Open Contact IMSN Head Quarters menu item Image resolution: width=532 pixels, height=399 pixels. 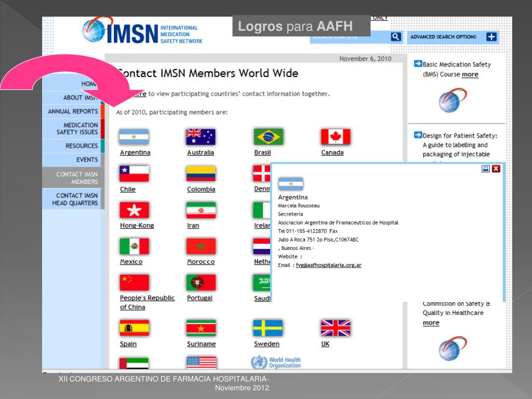click(73, 199)
